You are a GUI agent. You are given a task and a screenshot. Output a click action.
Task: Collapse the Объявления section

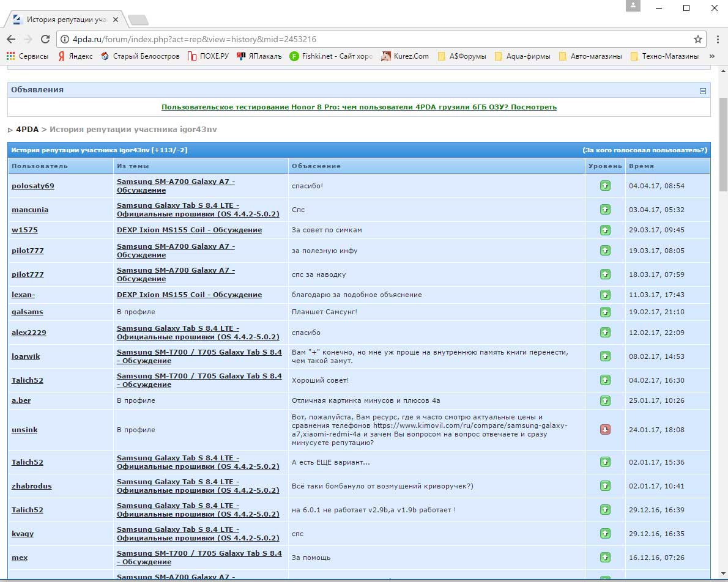click(703, 90)
